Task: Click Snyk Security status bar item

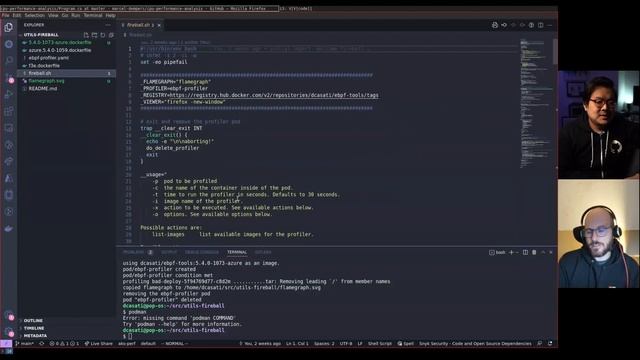Action: click(476, 344)
